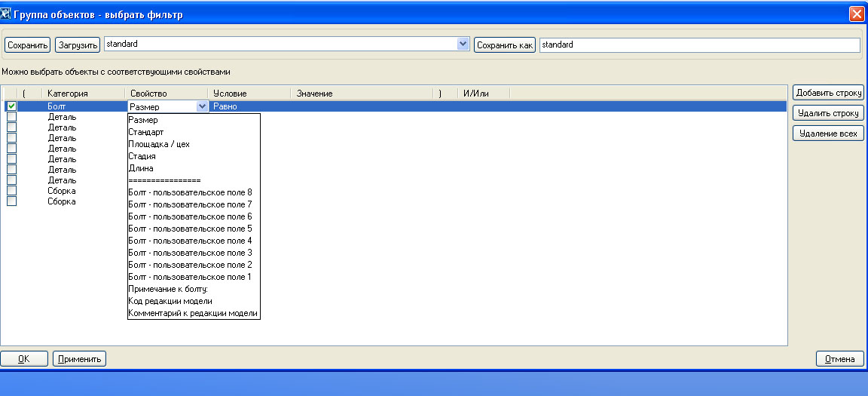Choose Размер in the open dropdown list
Image resolution: width=868 pixels, height=396 pixels.
194,120
